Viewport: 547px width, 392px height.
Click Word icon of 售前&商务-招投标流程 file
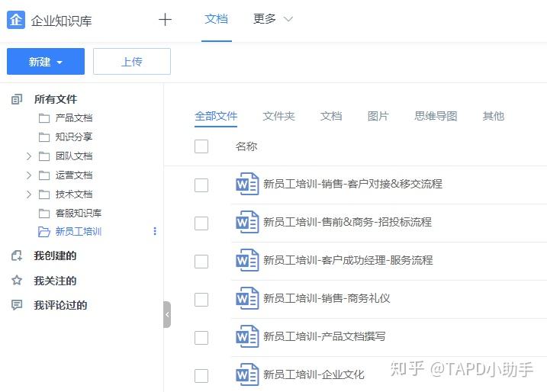tap(247, 222)
